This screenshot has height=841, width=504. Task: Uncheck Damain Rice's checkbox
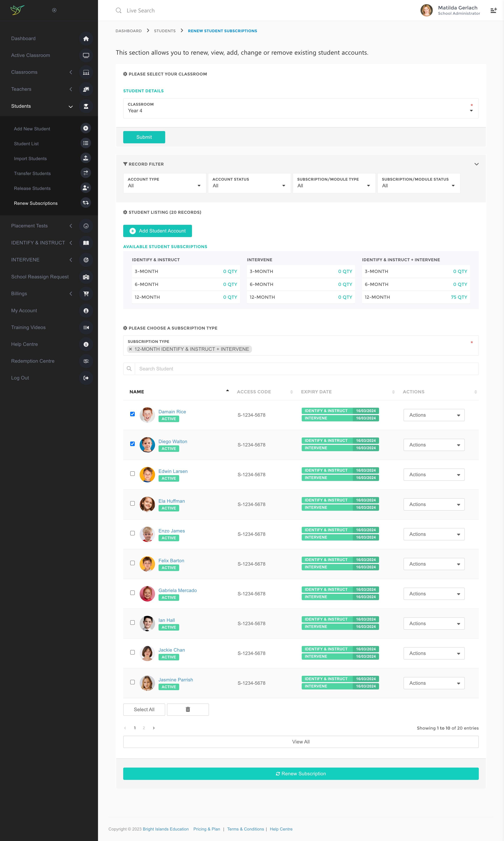tap(132, 414)
